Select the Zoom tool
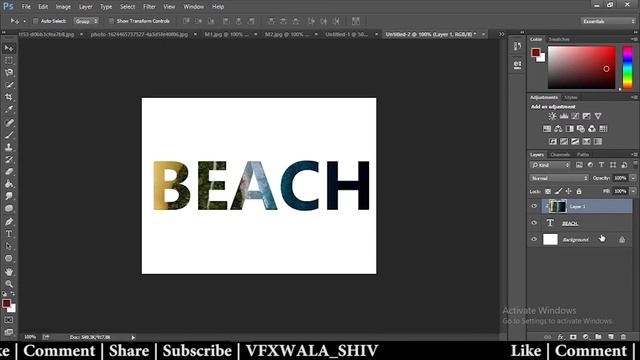Screen dimensions: 640x360 point(9,284)
